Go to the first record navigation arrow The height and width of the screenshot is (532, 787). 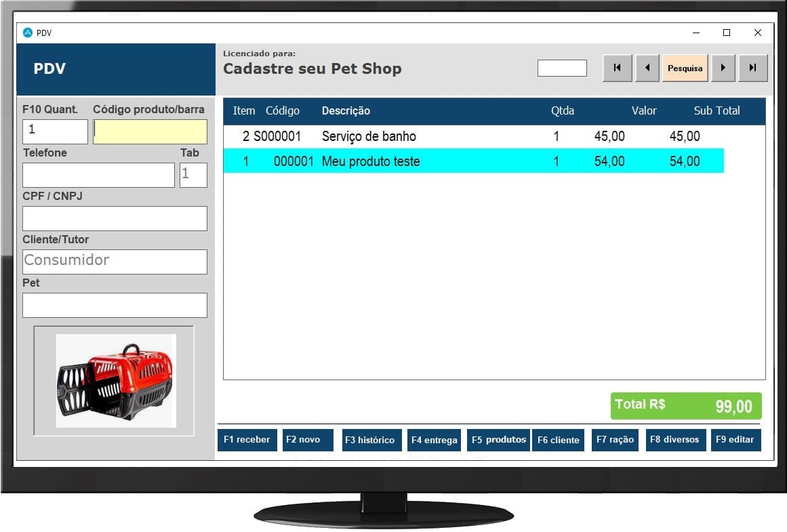(617, 68)
